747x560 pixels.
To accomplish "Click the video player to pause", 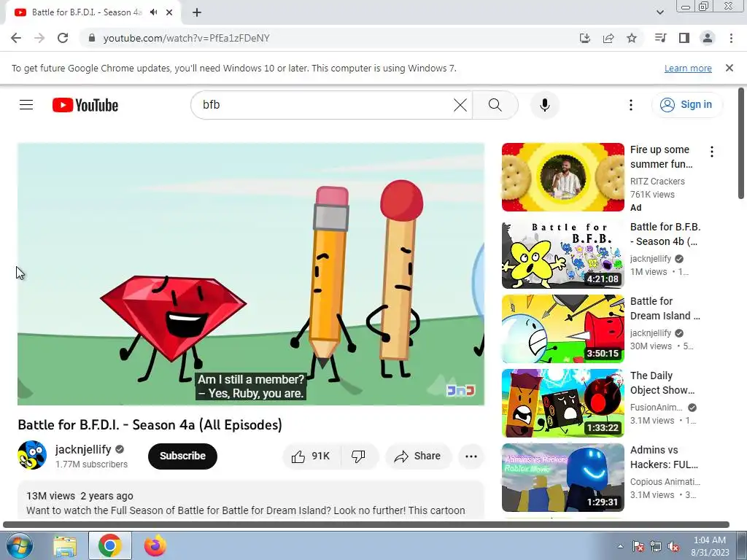I will point(251,274).
